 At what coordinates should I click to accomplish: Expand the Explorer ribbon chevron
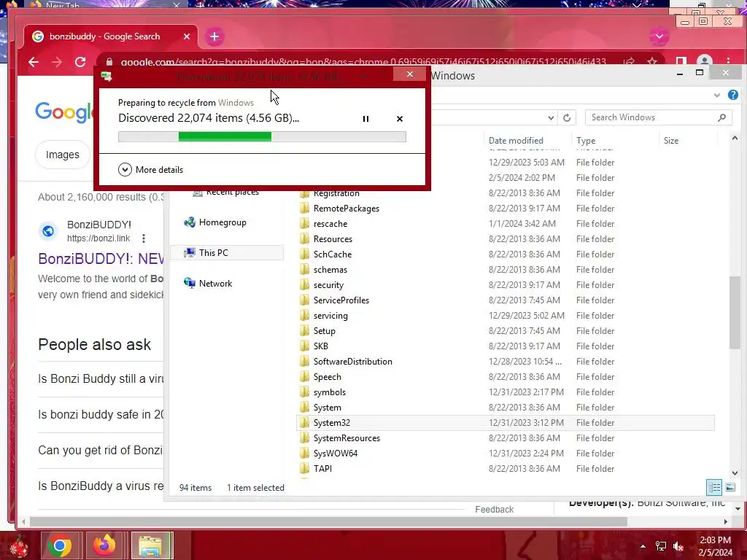716,95
